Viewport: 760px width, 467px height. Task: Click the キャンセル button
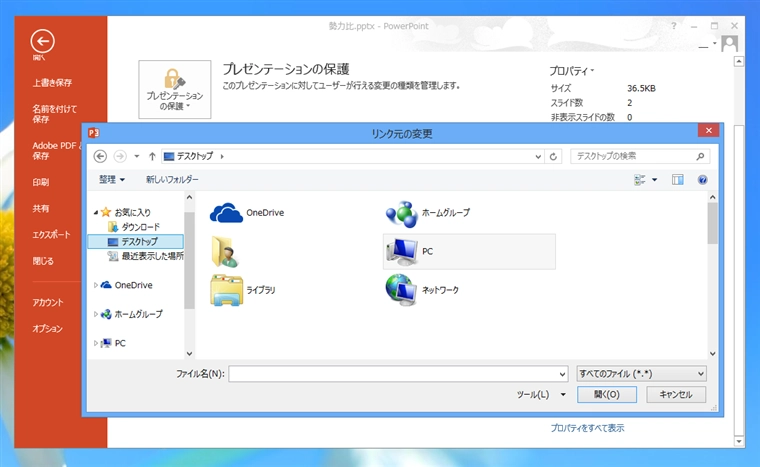(x=676, y=395)
